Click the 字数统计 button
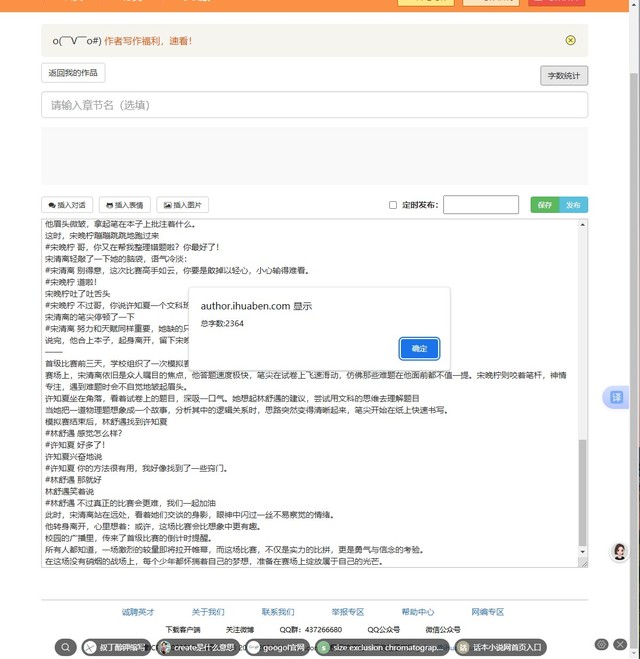The width and height of the screenshot is (640, 659). click(x=564, y=76)
